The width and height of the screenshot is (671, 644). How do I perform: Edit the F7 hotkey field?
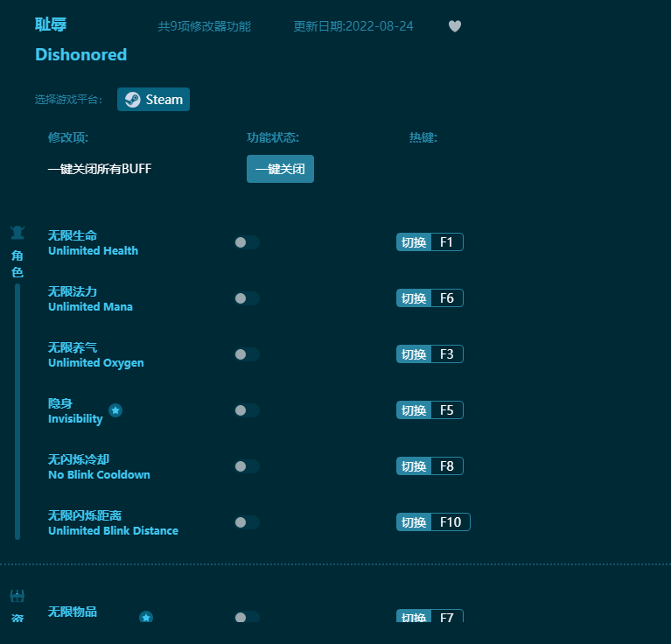click(x=447, y=617)
